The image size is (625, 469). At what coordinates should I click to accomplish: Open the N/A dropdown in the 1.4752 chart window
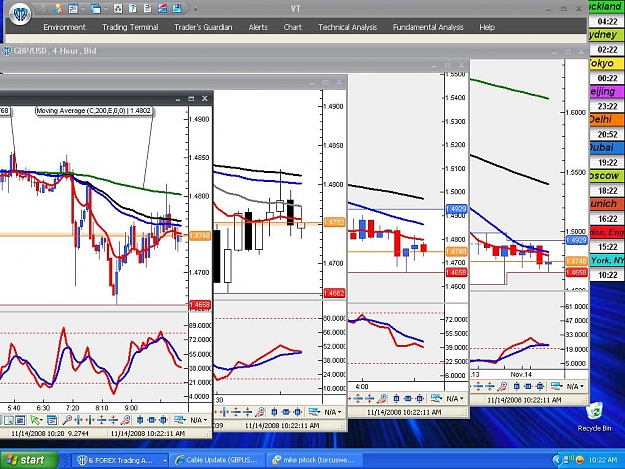point(333,412)
